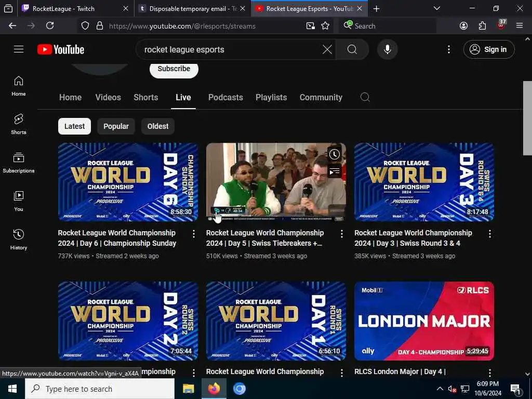Bookmark this page with star icon
Screen dimensions: 532x399
(x=325, y=26)
